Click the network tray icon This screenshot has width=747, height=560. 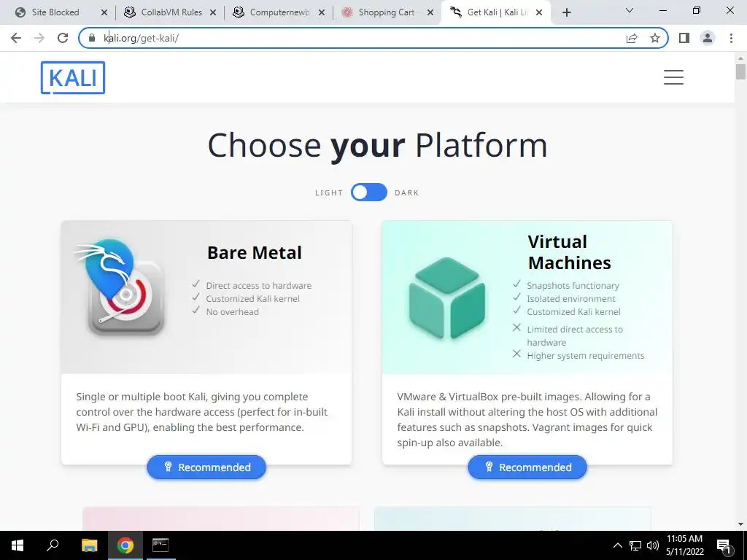point(635,545)
